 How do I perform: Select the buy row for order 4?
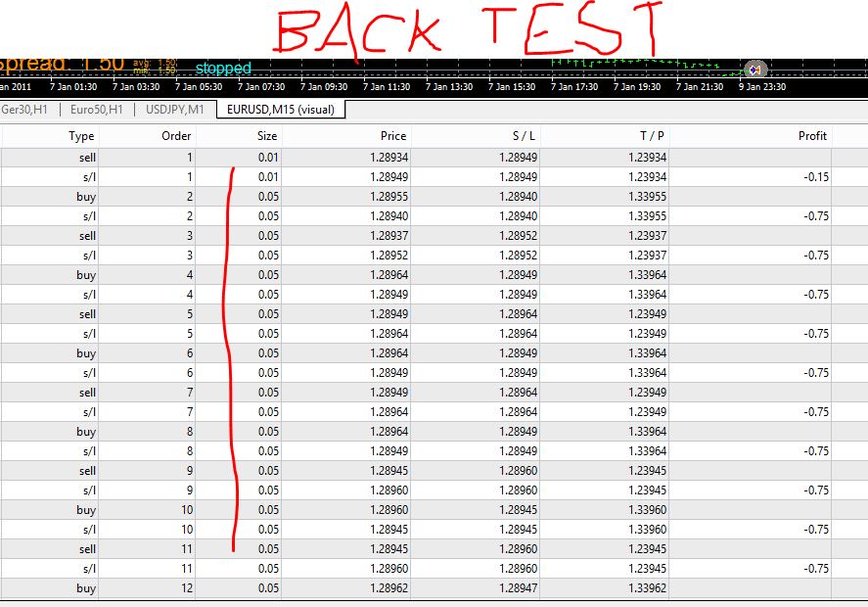(x=434, y=275)
